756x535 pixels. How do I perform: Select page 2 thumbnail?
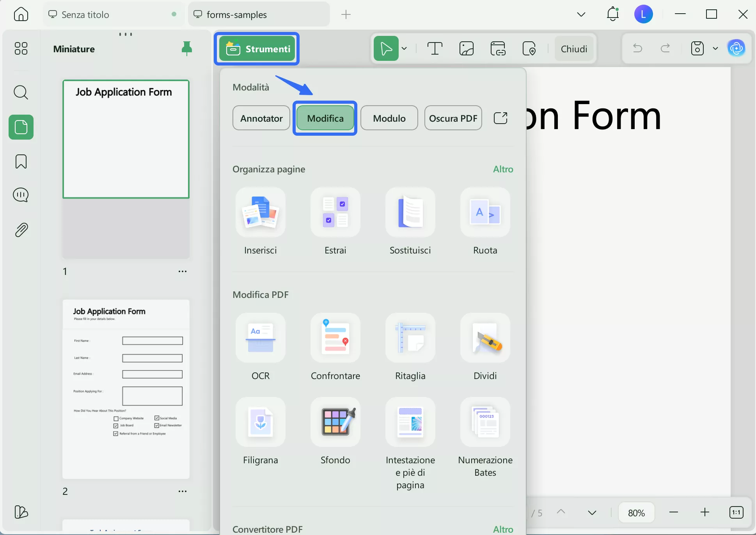coord(126,389)
